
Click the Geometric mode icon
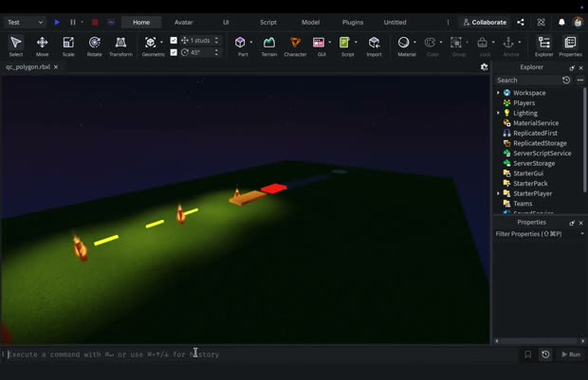(151, 43)
